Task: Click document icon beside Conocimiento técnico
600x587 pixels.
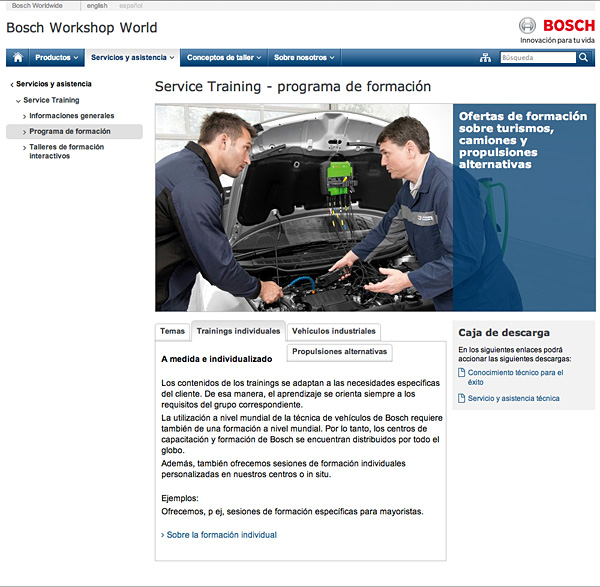Action: [x=461, y=372]
